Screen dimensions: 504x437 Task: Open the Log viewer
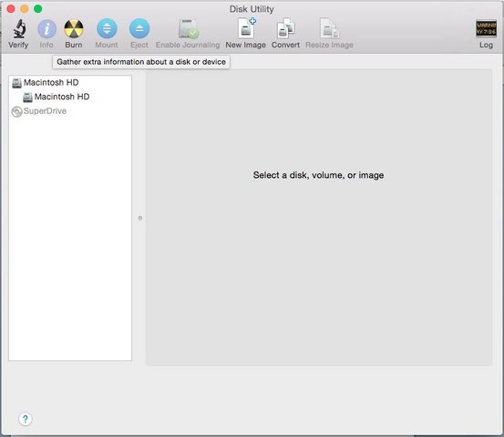(486, 28)
